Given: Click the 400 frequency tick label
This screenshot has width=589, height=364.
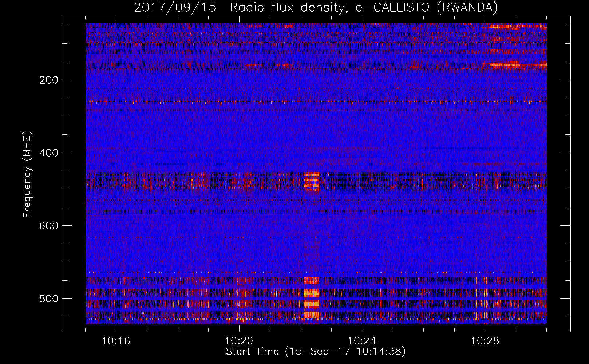Looking at the screenshot, I should pos(48,153).
